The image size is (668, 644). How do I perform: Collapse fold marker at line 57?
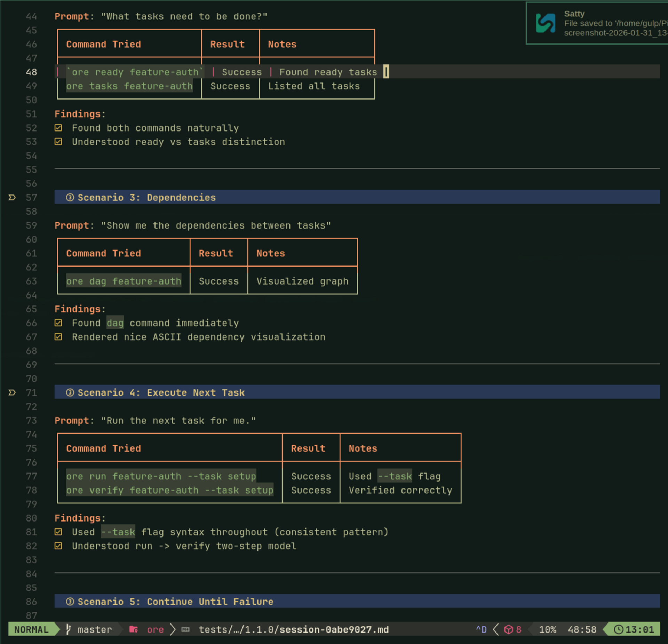point(12,198)
